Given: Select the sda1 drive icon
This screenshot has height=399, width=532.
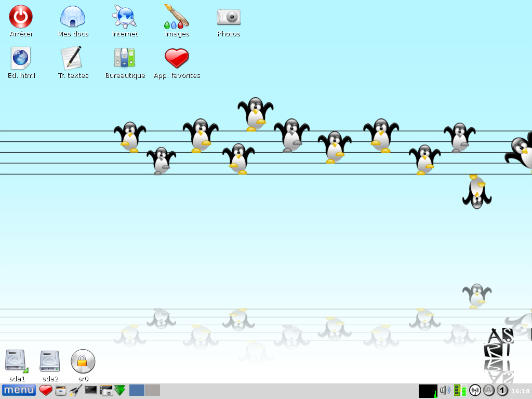Looking at the screenshot, I should coord(16,362).
